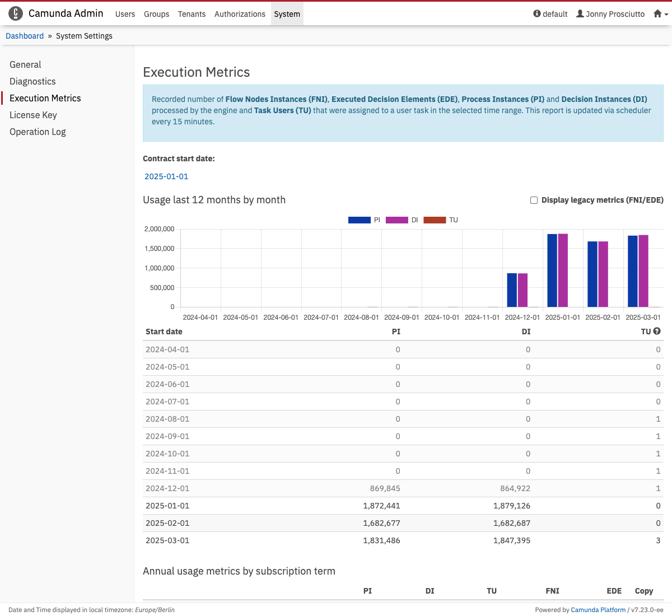Go to Authorizations in the top navigation
Image resolution: width=672 pixels, height=616 pixels.
(240, 14)
